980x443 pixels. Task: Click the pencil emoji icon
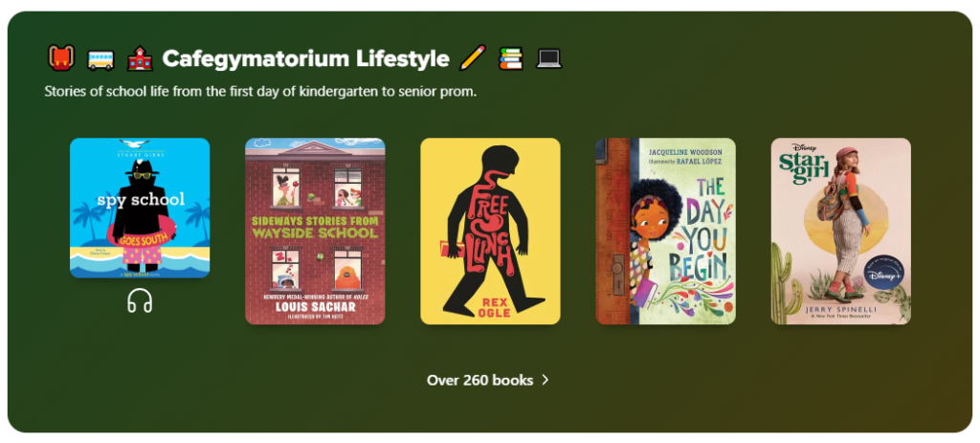tap(473, 58)
